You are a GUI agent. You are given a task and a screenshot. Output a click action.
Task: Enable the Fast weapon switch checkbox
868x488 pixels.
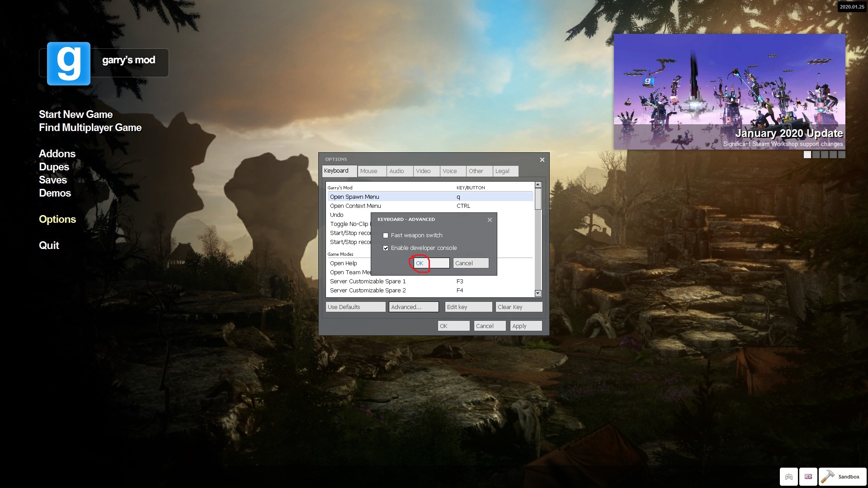(386, 235)
